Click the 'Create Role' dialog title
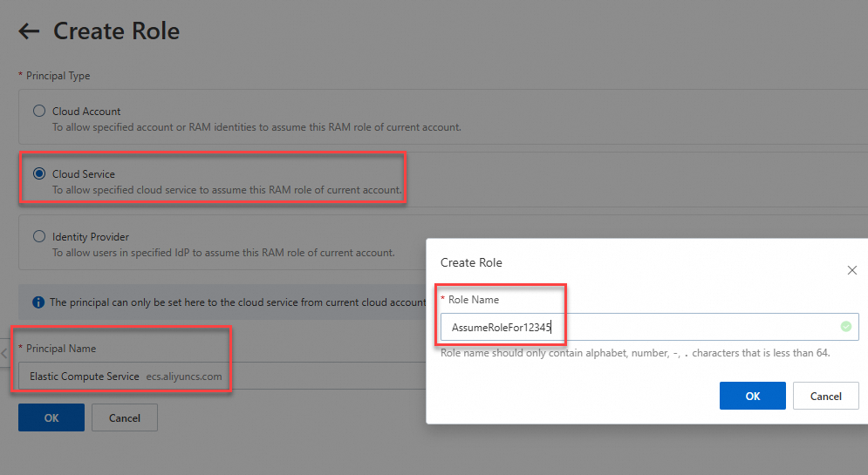Viewport: 868px width, 475px height. [471, 262]
